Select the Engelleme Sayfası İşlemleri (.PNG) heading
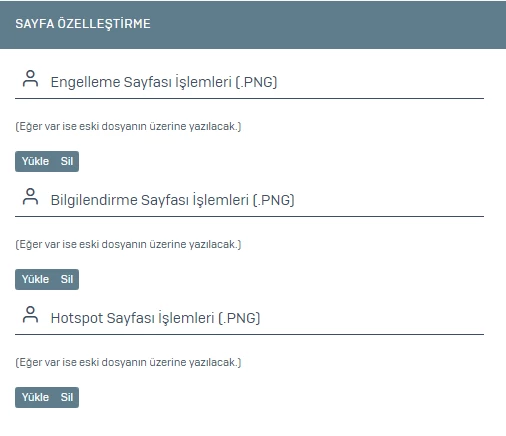 coord(164,82)
